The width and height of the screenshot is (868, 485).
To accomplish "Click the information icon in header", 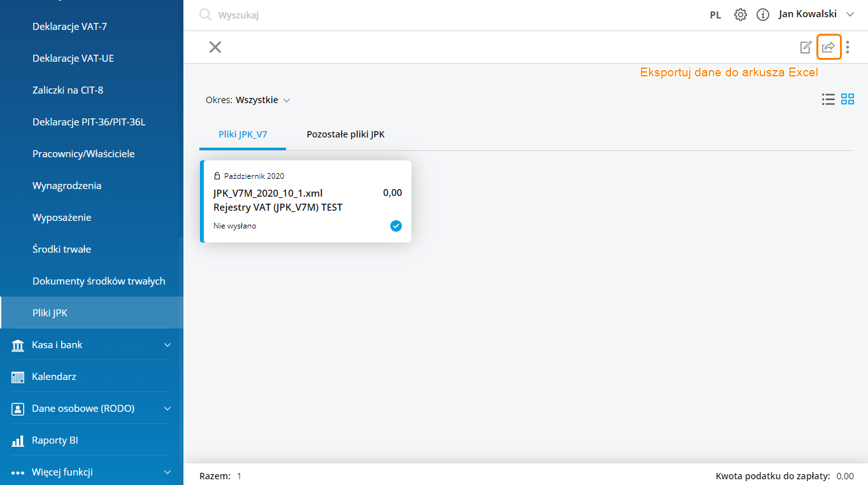I will click(762, 15).
